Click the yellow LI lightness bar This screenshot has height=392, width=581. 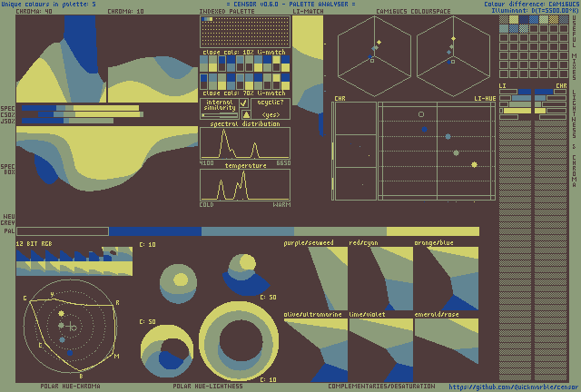[x=517, y=111]
